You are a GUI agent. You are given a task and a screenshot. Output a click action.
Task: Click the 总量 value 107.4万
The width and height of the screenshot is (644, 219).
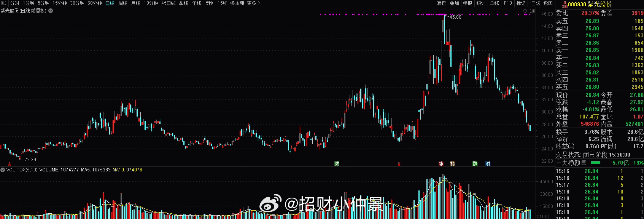click(589, 117)
